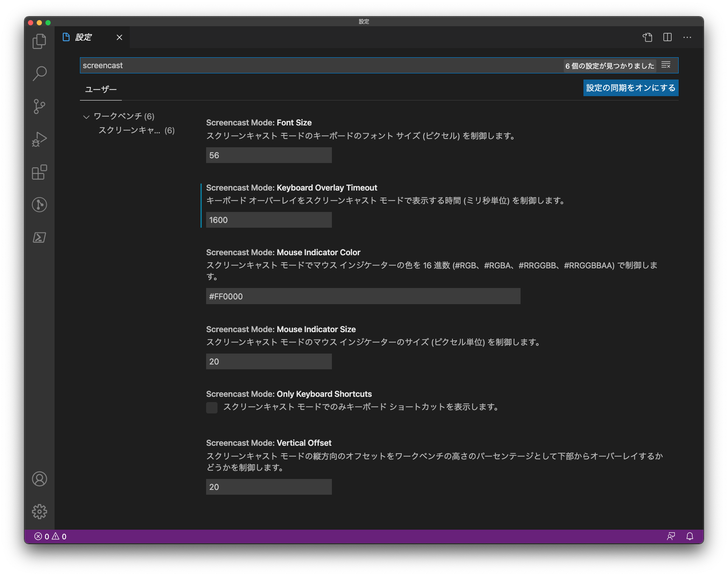Click the Mouse Indicator Size field 20

pos(269,361)
